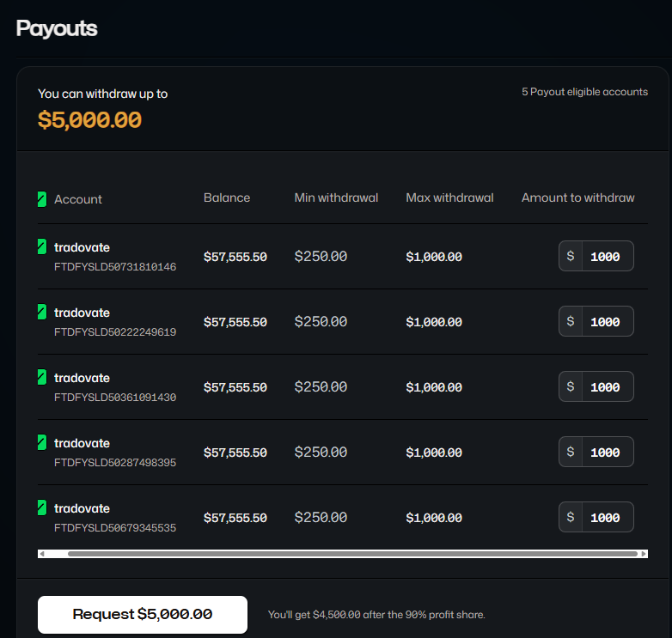Screen dimensions: 672x638
Task: Click withdraw amount field for FTDFYSLD50731810146
Action: pyautogui.click(x=596, y=256)
